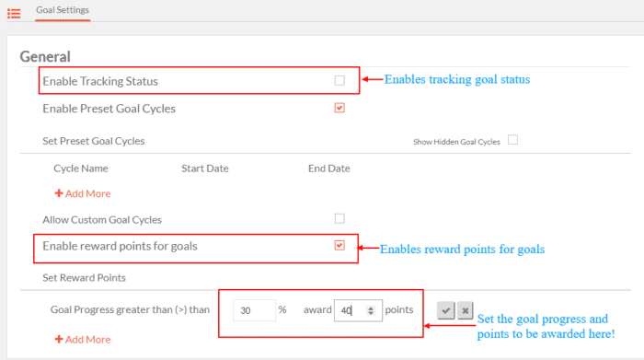The height and width of the screenshot is (360, 644).
Task: Select the End Date column header
Action: (329, 168)
